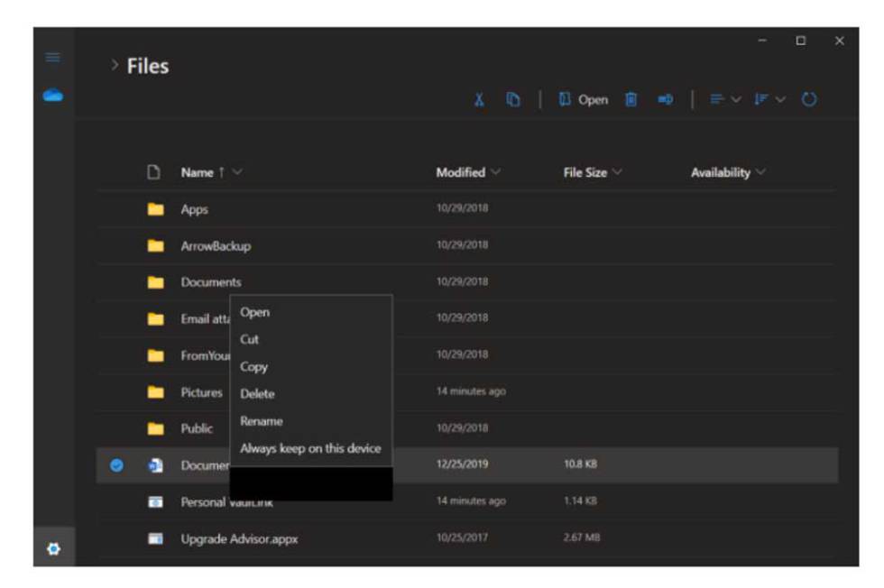Expand the Name column filter chevron
Viewport: 884px width, 588px height.
(x=237, y=172)
